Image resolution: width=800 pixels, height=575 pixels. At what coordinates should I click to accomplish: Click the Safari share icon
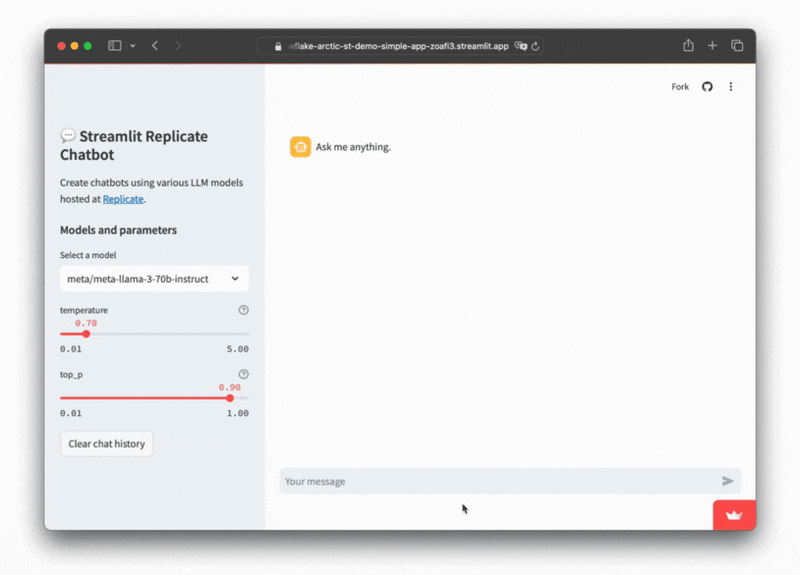coord(688,46)
